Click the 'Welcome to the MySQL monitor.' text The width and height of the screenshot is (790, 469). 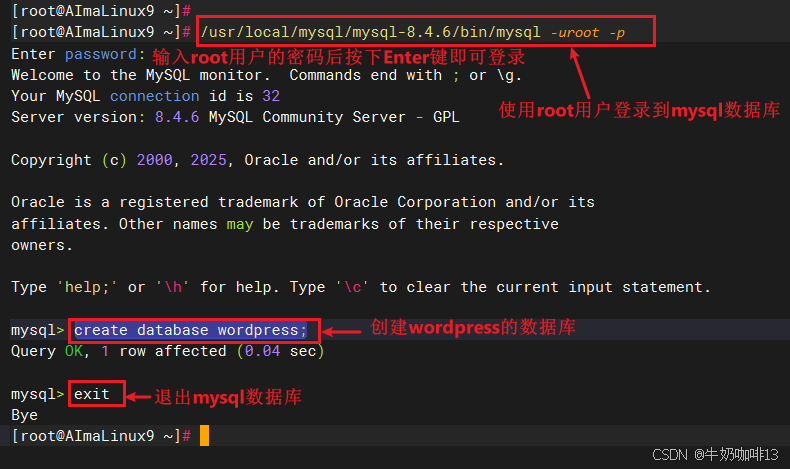pyautogui.click(x=141, y=76)
